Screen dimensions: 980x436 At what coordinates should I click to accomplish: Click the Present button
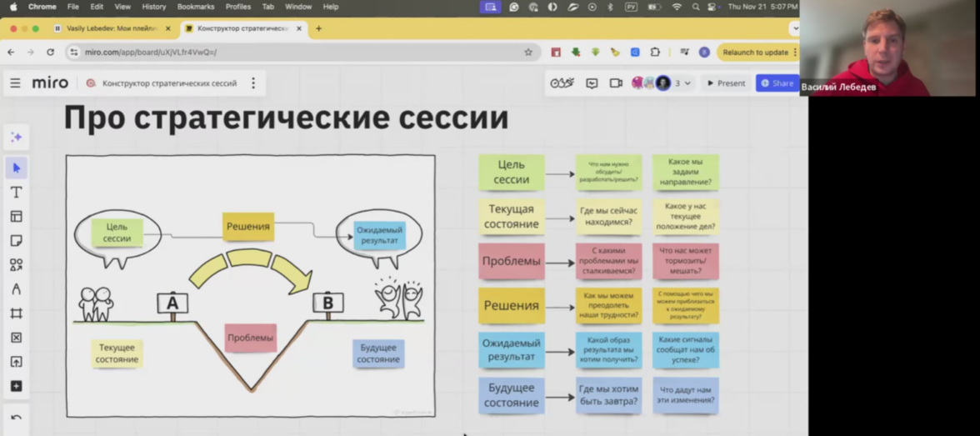pyautogui.click(x=725, y=83)
